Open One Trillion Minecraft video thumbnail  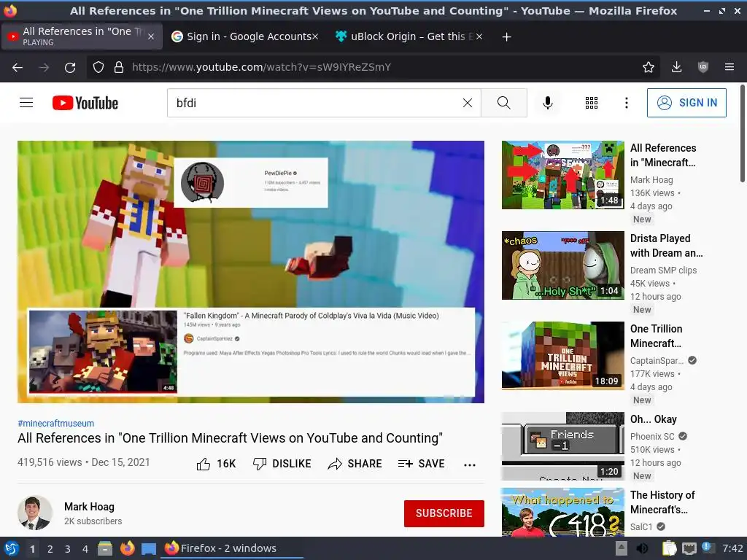click(x=563, y=356)
